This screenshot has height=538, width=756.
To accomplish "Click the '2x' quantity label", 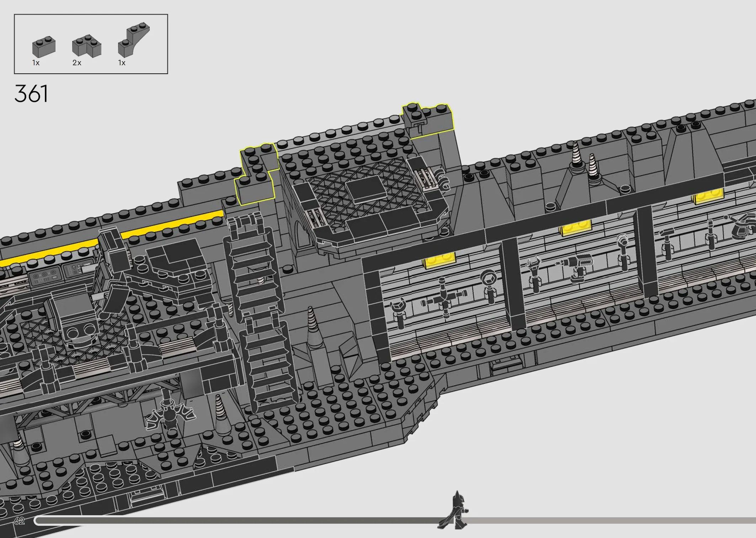I will pyautogui.click(x=77, y=63).
